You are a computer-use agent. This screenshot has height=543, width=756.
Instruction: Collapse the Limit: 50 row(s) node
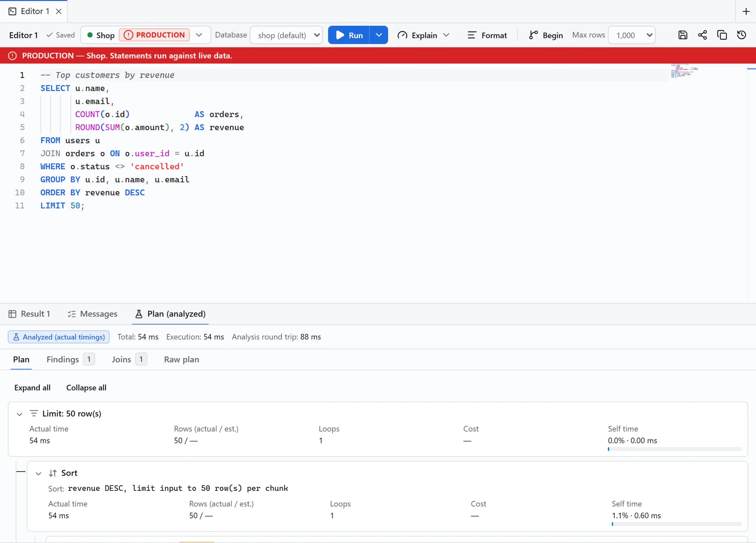coord(20,414)
